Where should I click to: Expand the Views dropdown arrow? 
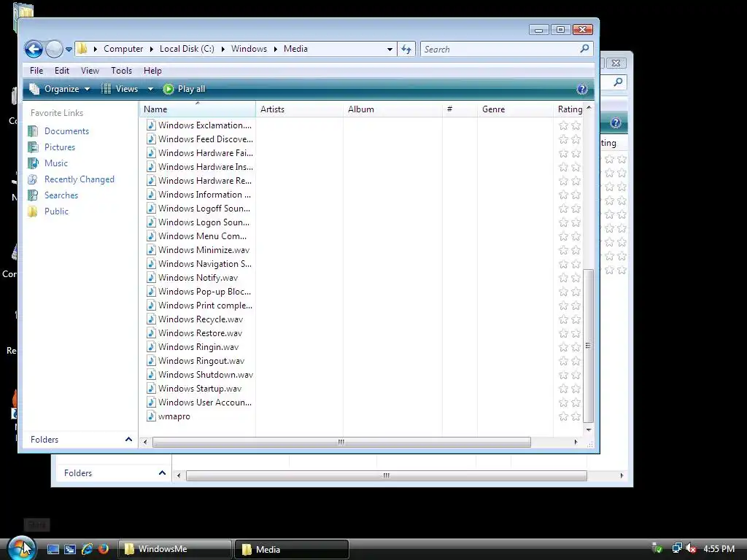coord(150,89)
